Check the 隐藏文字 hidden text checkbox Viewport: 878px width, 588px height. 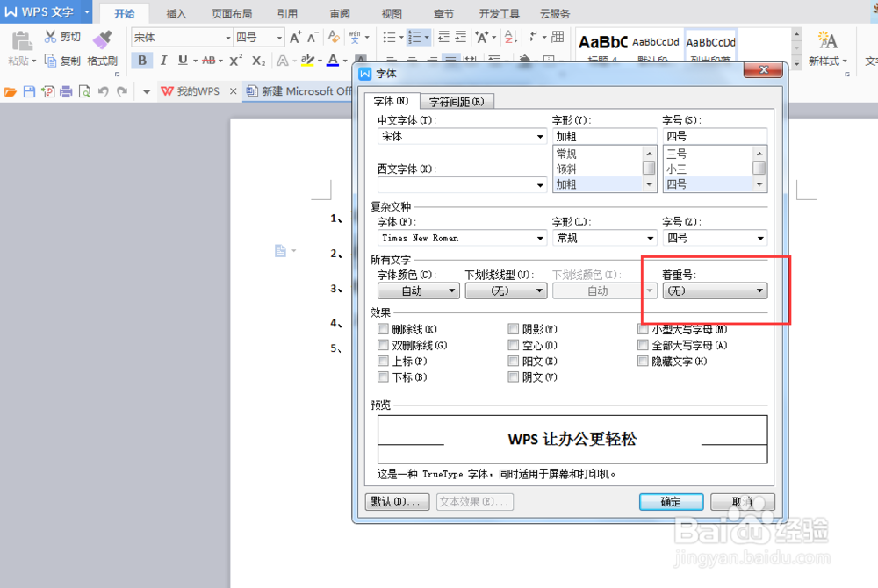tap(643, 361)
